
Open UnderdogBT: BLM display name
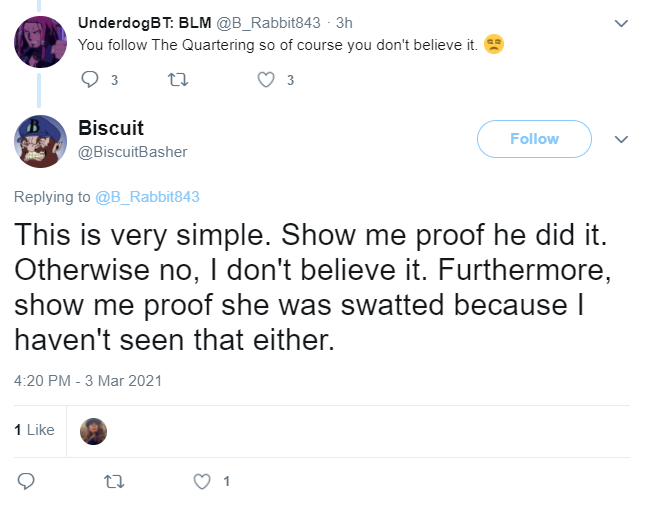[x=145, y=23]
